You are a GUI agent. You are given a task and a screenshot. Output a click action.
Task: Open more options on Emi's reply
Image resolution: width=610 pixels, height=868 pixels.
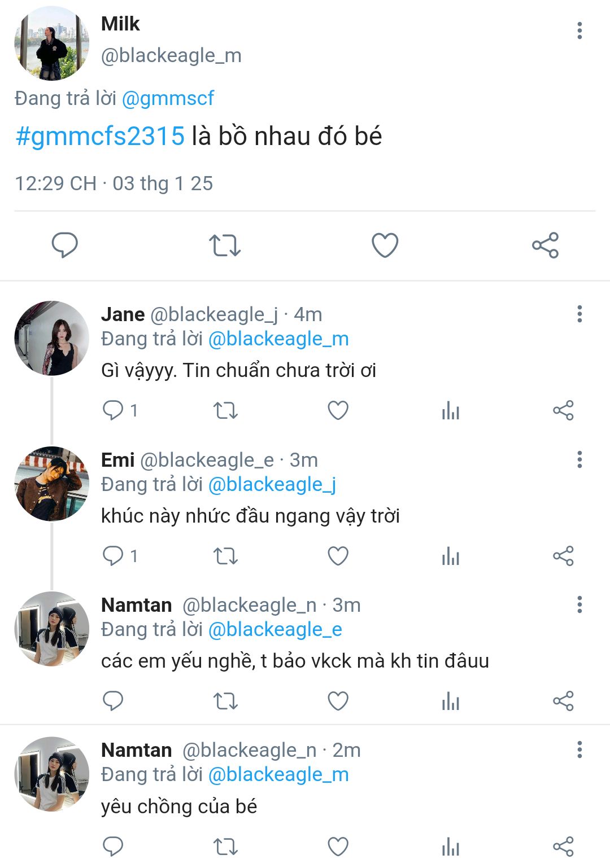(579, 459)
